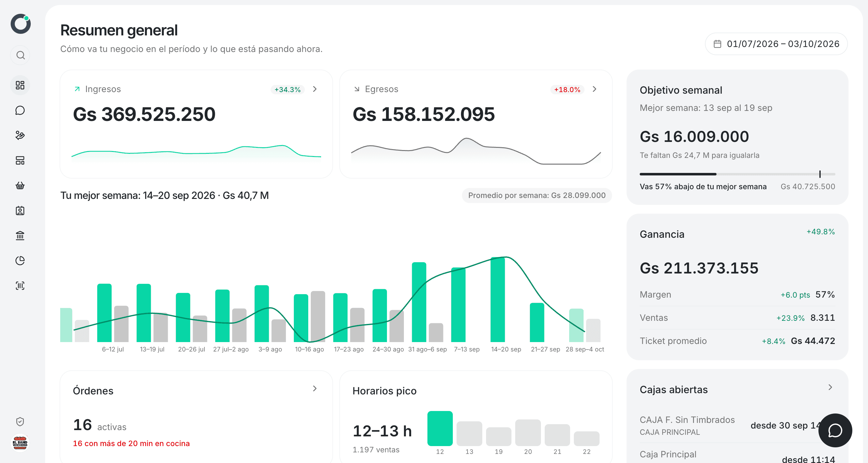This screenshot has height=463, width=868.
Task: Expand the Cajas abiertas chevron
Action: [x=830, y=387]
